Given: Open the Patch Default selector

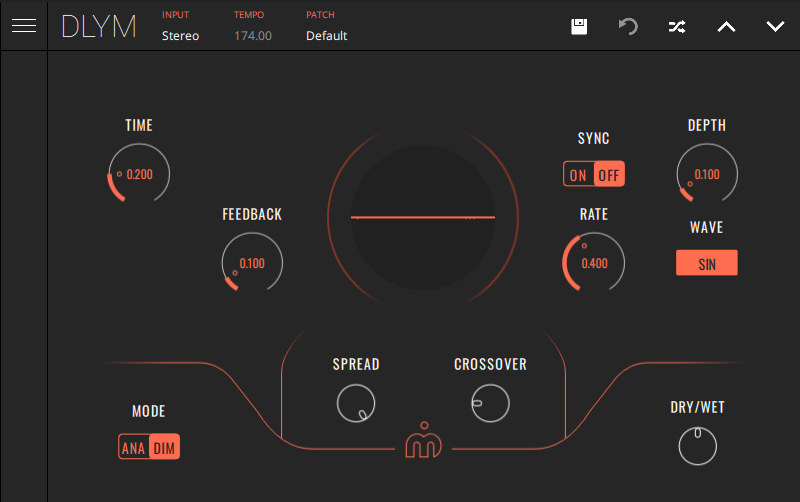Looking at the screenshot, I should coord(326,36).
